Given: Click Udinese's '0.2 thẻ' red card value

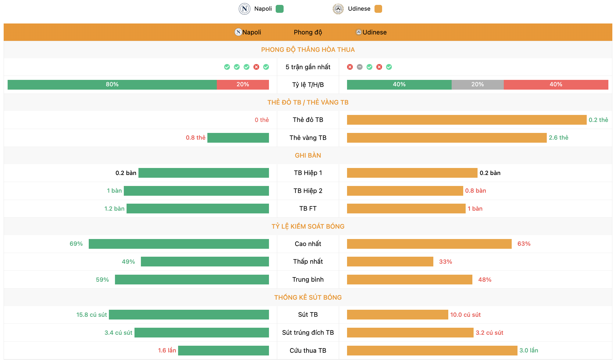Looking at the screenshot, I should click(598, 120).
